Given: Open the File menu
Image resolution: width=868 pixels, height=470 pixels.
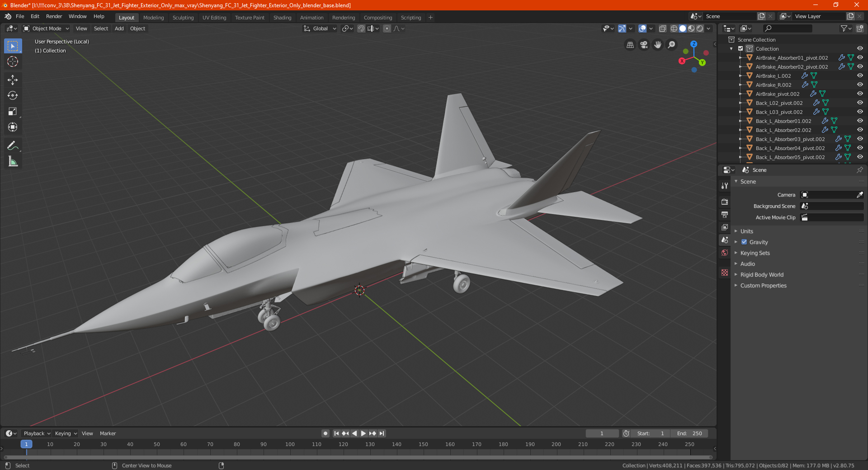Looking at the screenshot, I should coord(20,16).
